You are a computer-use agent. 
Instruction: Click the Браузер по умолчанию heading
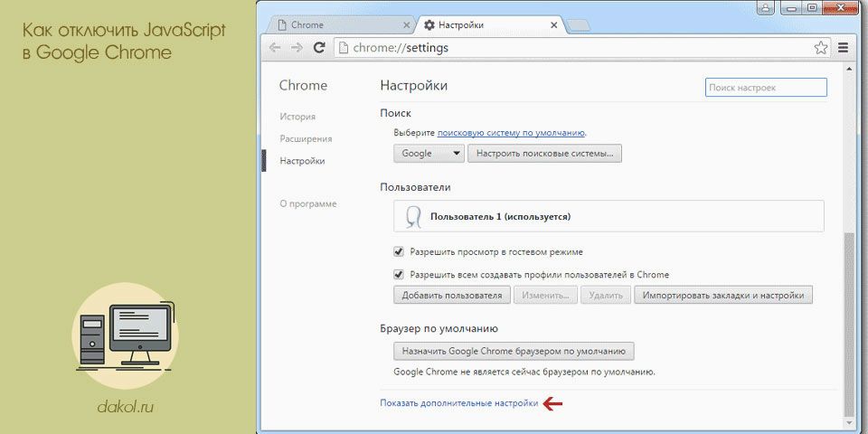tap(439, 328)
